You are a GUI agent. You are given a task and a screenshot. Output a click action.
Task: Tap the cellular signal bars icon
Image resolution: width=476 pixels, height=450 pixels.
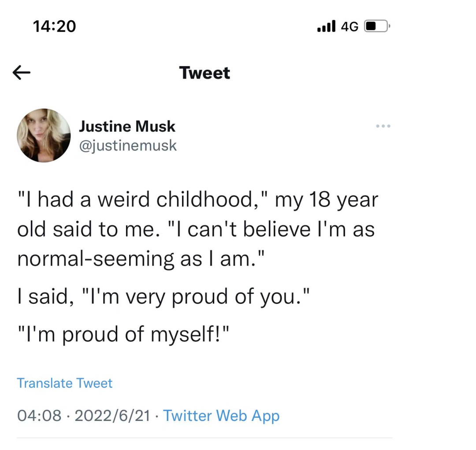[x=326, y=26]
